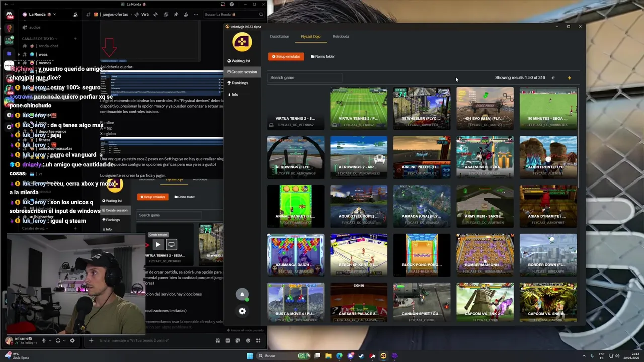The image size is (644, 362).
Task: Click the Search game input field
Action: (x=305, y=78)
